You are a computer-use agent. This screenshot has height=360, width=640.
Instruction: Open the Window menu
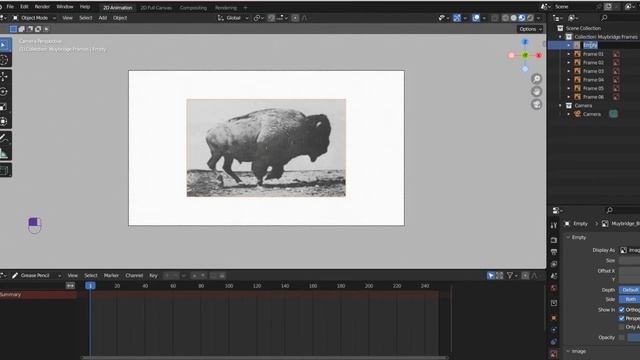(64, 7)
